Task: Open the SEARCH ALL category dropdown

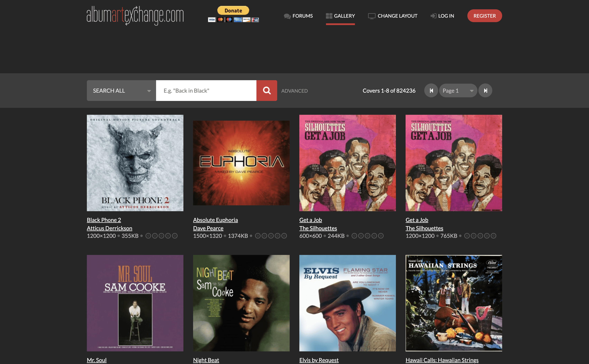Action: [121, 91]
